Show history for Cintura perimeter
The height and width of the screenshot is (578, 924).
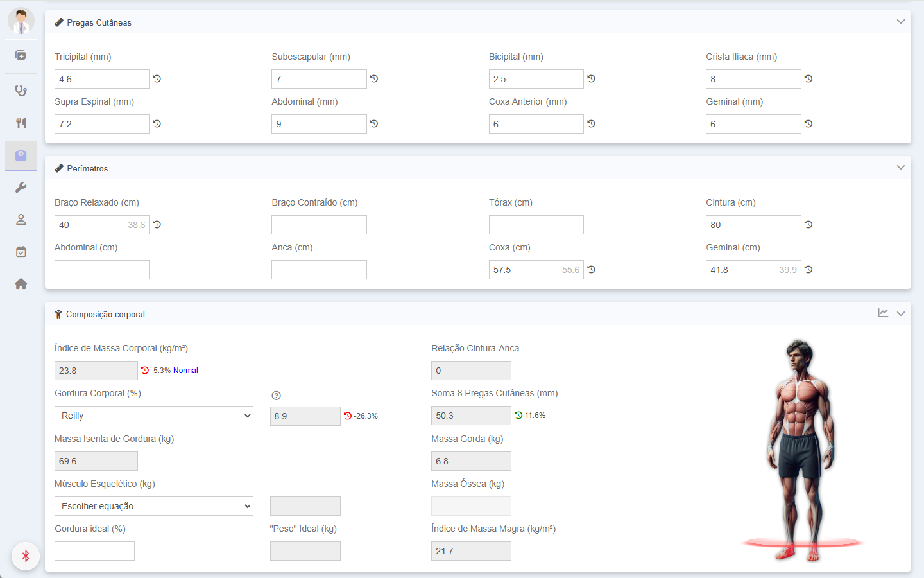point(809,225)
